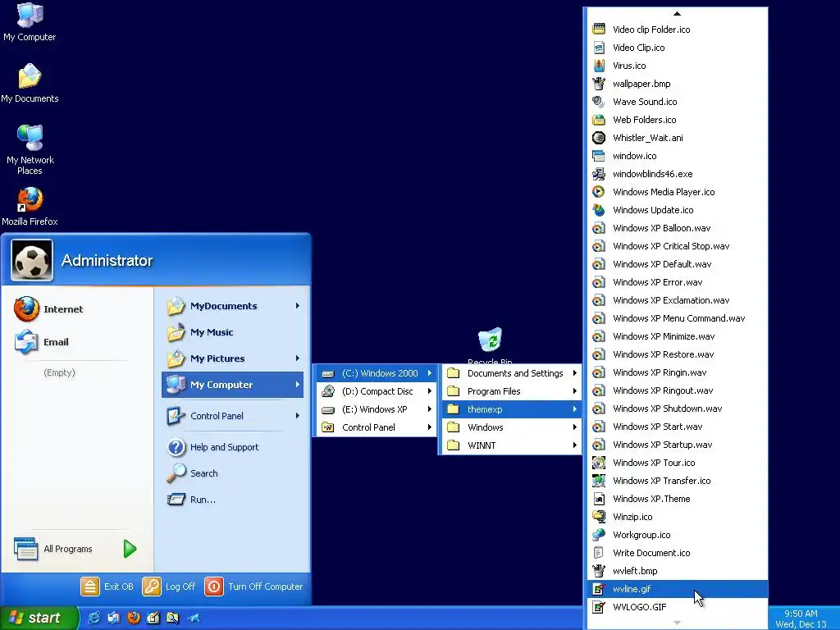Viewport: 840px width, 630px height.
Task: Open (D:) Compact Disc drive entry
Action: 377,391
